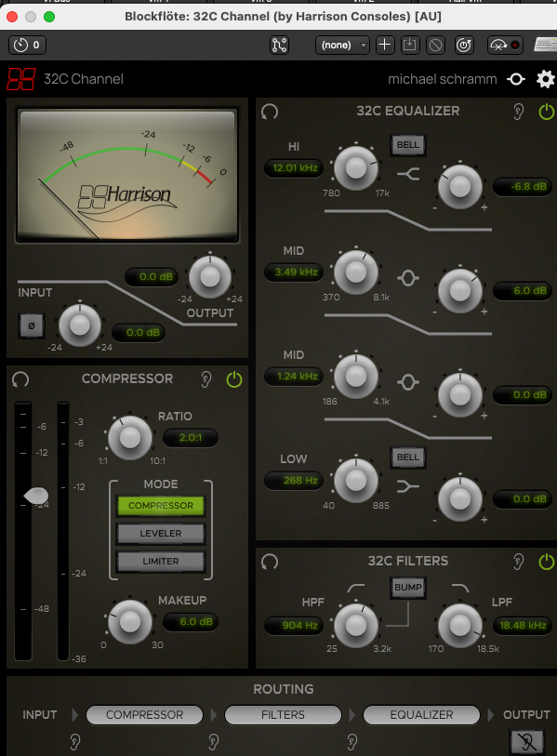Click the 6.0 dB MAKEUP value field

tap(191, 622)
